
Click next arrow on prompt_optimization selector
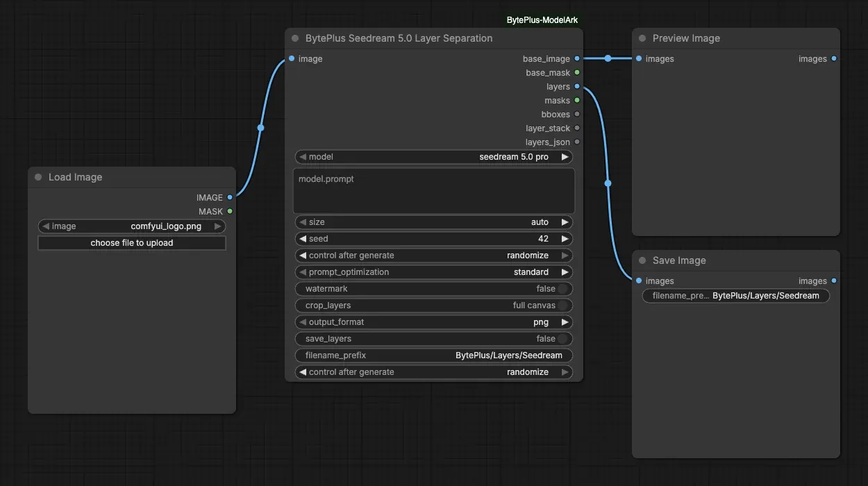pyautogui.click(x=565, y=272)
